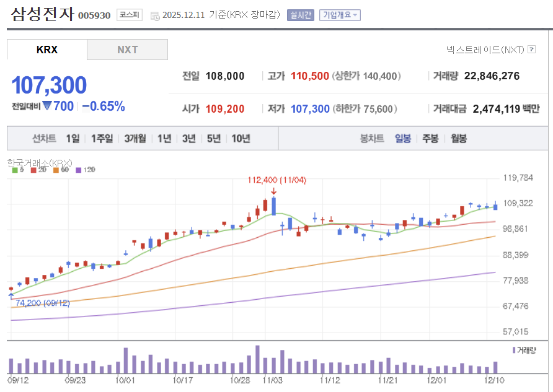
Task: Click the green 5-day moving average swatch
Action: 15,170
